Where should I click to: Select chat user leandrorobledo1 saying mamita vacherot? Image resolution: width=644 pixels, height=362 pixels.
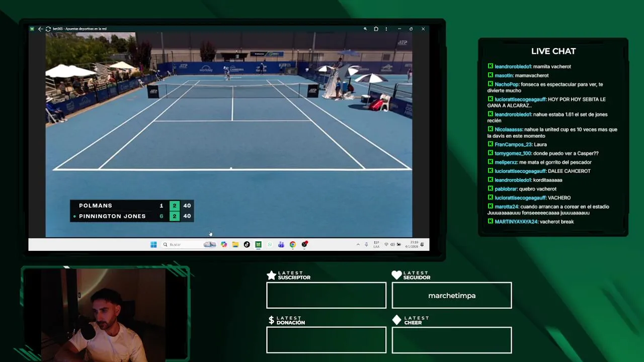coord(513,66)
